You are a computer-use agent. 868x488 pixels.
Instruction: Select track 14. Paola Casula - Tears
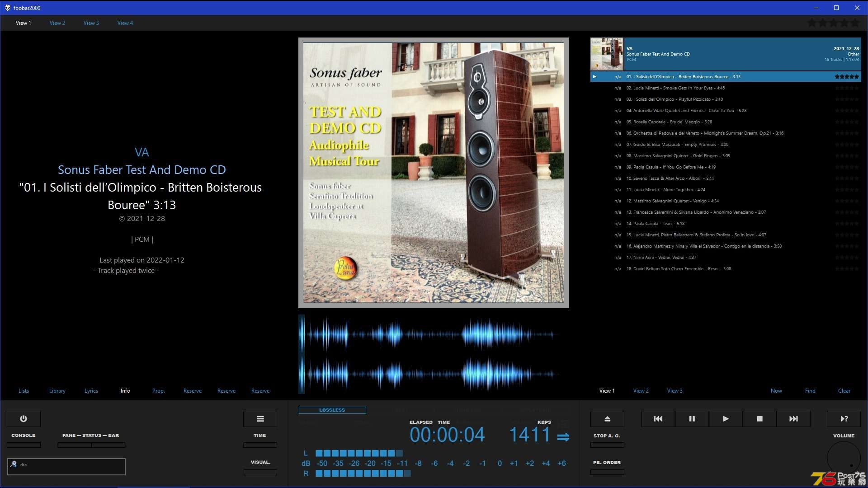[x=726, y=224]
